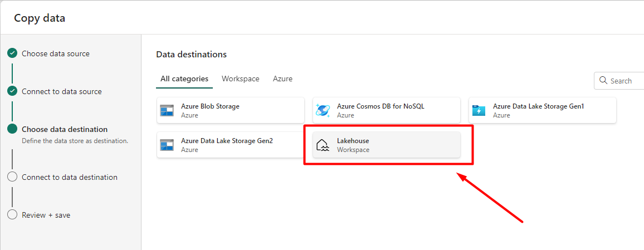Open the Workspace category tab
This screenshot has height=250, width=644.
pyautogui.click(x=240, y=79)
